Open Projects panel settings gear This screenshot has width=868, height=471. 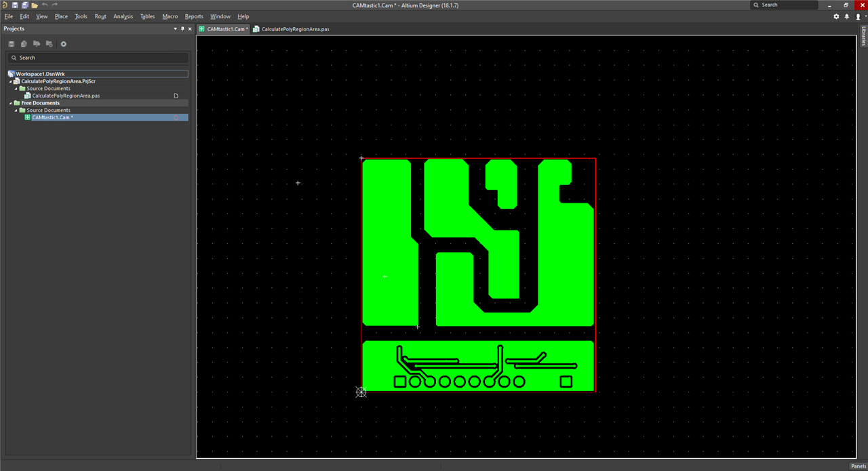coord(64,44)
